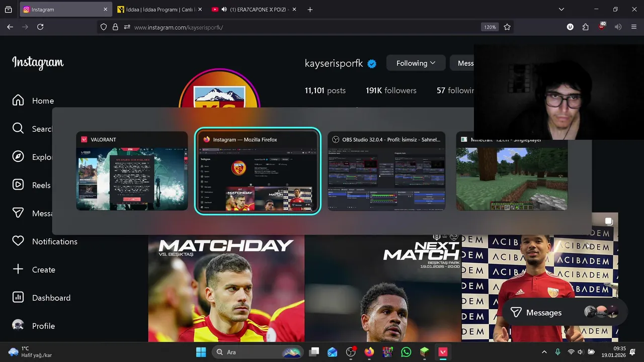Open the Reels icon in sidebar
The width and height of the screenshot is (644, 362).
(18, 185)
